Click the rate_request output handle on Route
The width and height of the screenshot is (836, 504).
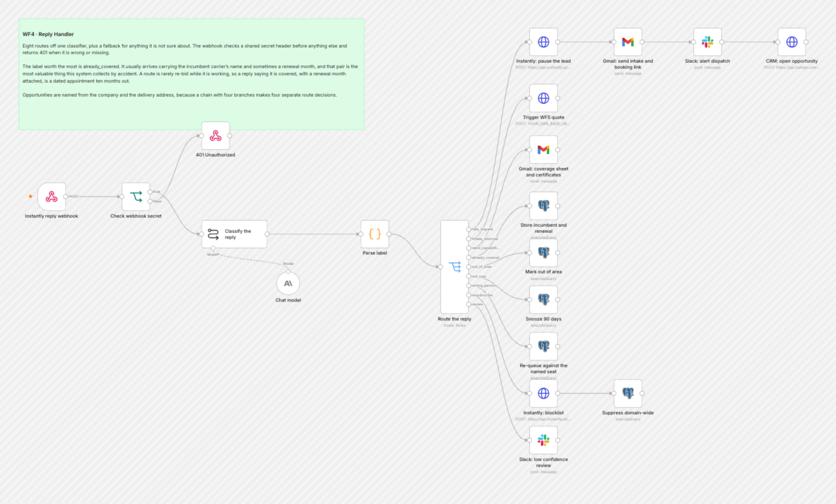click(468, 229)
